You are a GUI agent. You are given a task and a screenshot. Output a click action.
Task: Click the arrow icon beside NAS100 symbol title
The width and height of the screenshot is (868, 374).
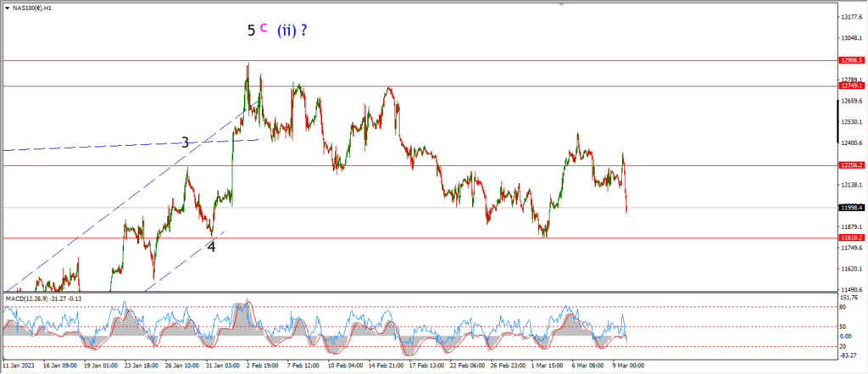tap(7, 6)
